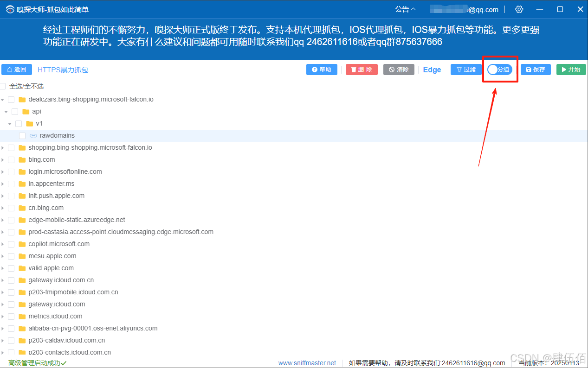Open the 公告 announcement dropdown

(406, 9)
